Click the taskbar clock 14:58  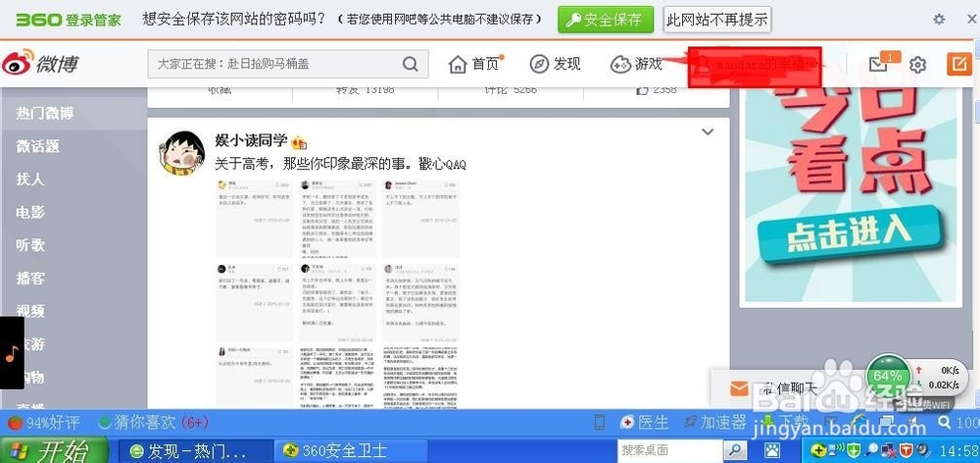[x=958, y=450]
